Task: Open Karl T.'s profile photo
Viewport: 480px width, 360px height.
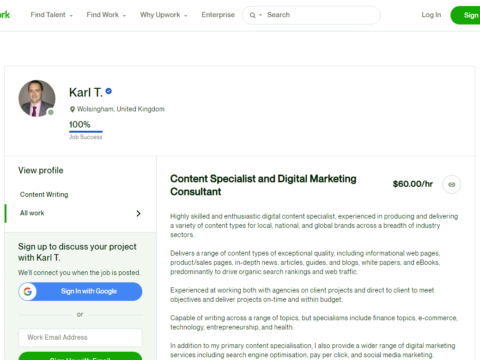Action: click(37, 98)
